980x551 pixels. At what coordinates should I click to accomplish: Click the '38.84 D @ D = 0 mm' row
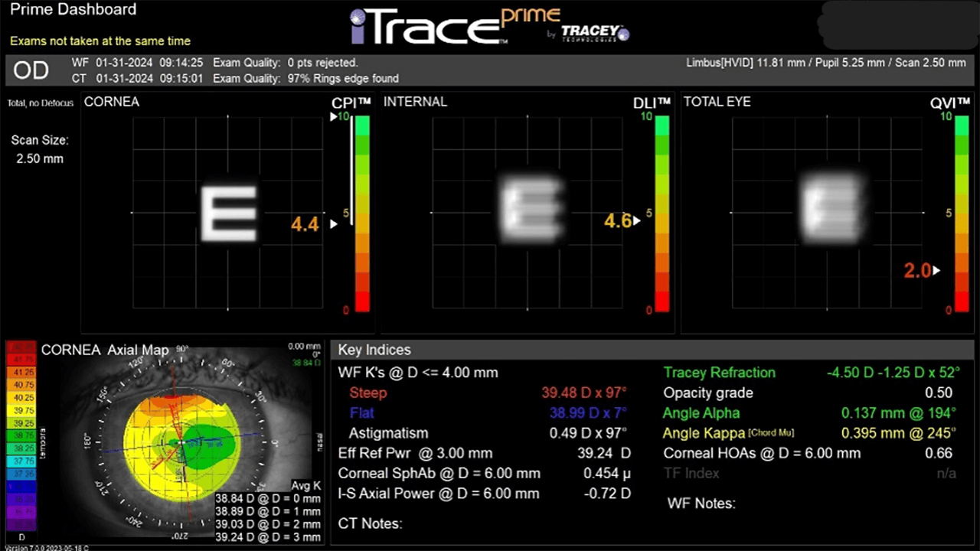(267, 499)
